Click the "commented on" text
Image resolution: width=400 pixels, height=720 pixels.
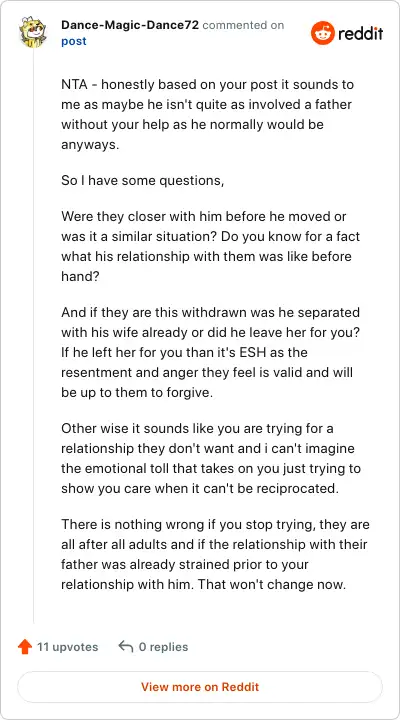pyautogui.click(x=243, y=25)
